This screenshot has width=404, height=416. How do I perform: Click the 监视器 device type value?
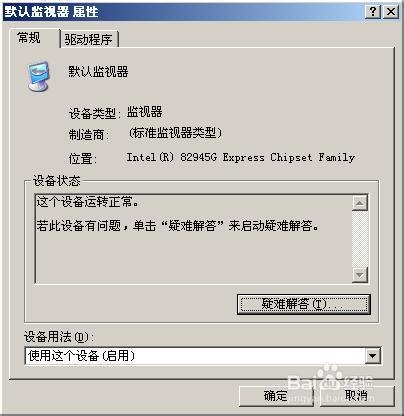[x=144, y=112]
